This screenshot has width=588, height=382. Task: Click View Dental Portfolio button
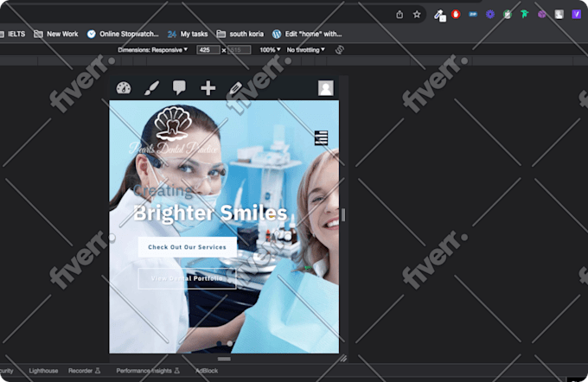point(187,278)
